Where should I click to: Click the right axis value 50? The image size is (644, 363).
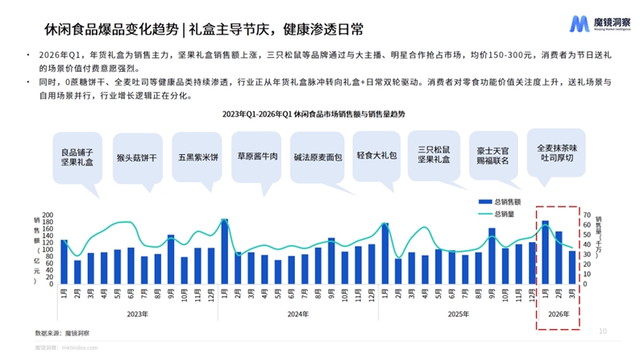tap(587, 235)
